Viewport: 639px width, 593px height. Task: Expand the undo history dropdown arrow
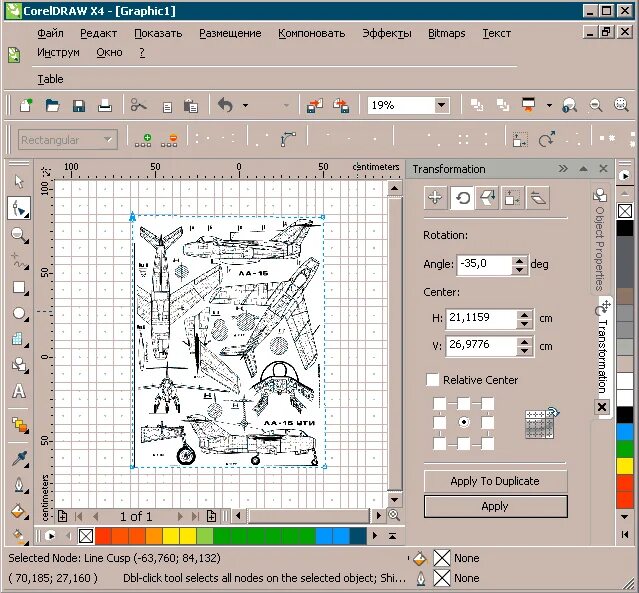point(245,106)
